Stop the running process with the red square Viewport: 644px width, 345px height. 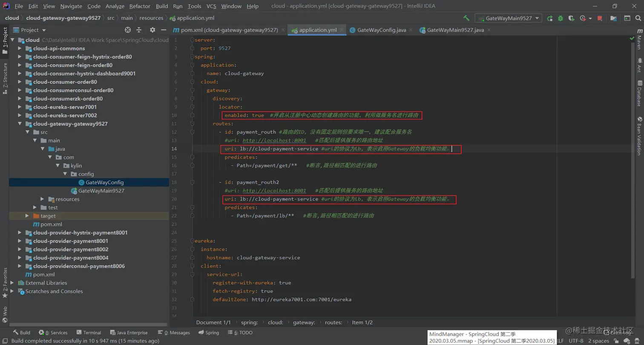(600, 18)
